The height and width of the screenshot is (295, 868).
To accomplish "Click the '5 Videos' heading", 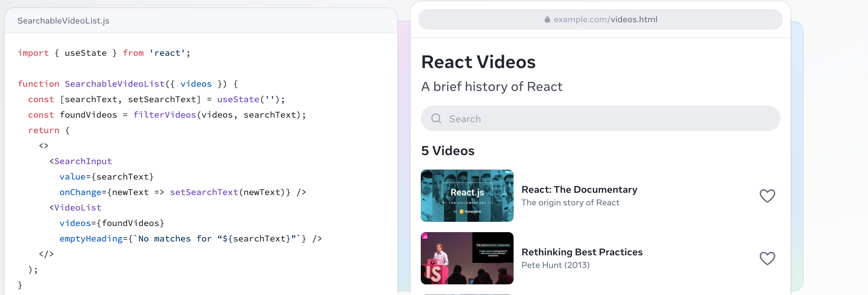I will (448, 151).
